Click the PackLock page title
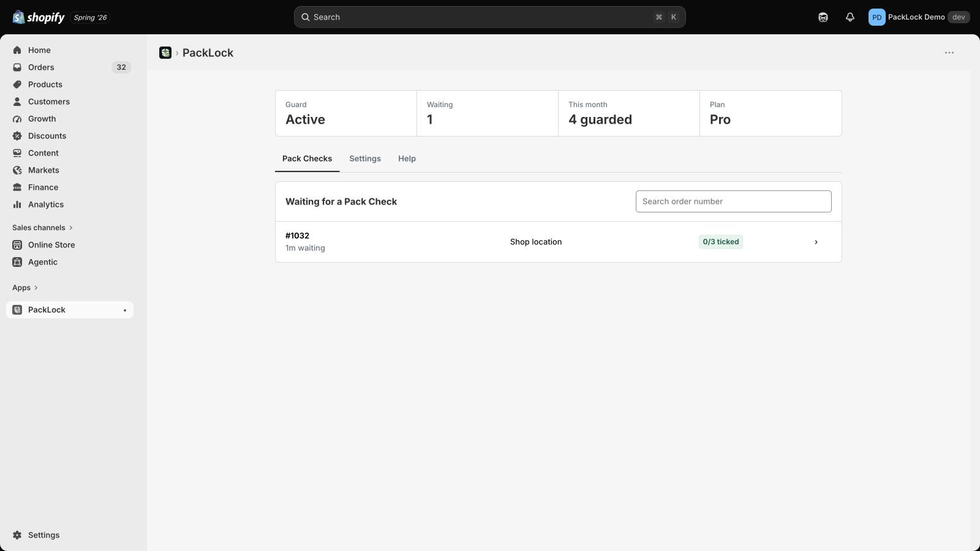Screen dimensions: 980x551 pyautogui.click(x=208, y=53)
